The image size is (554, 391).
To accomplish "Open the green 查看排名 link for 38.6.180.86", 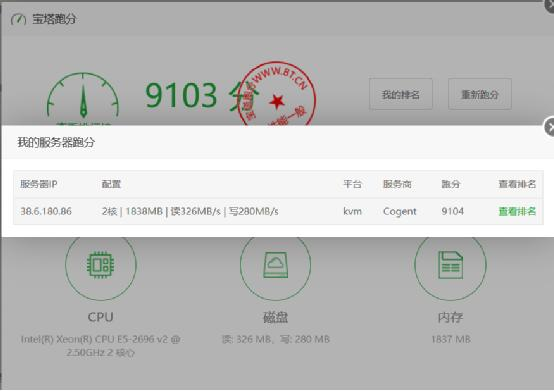I will [517, 211].
